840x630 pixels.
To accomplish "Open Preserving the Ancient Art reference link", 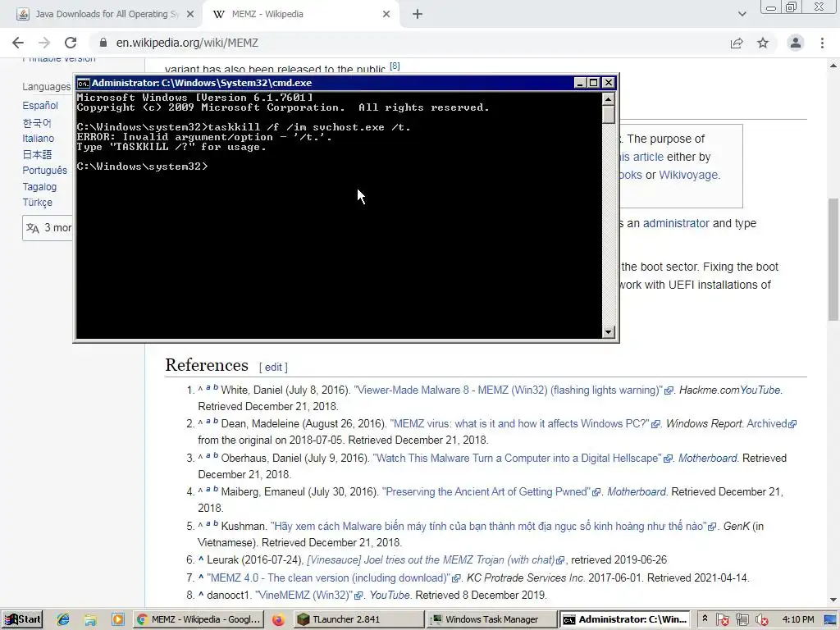I will (x=486, y=492).
